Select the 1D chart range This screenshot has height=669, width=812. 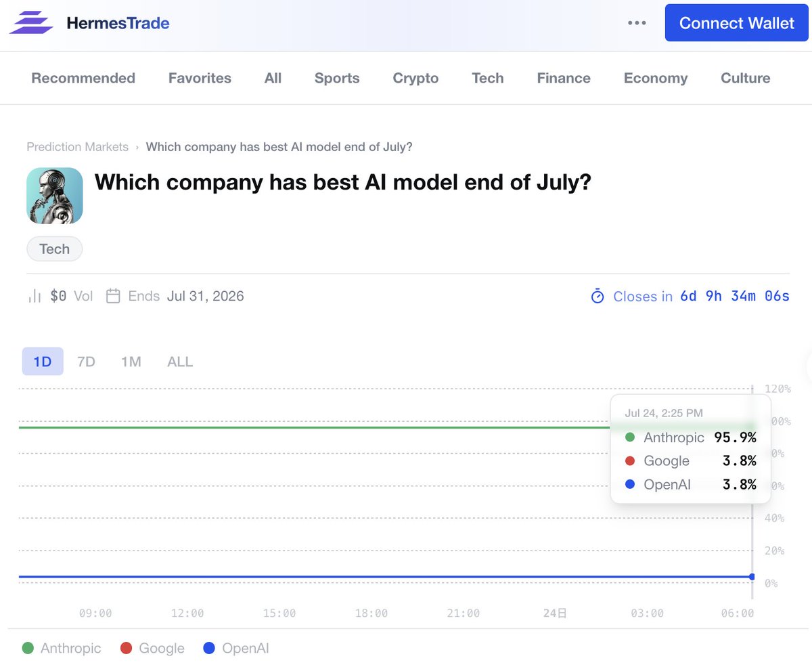(x=43, y=362)
